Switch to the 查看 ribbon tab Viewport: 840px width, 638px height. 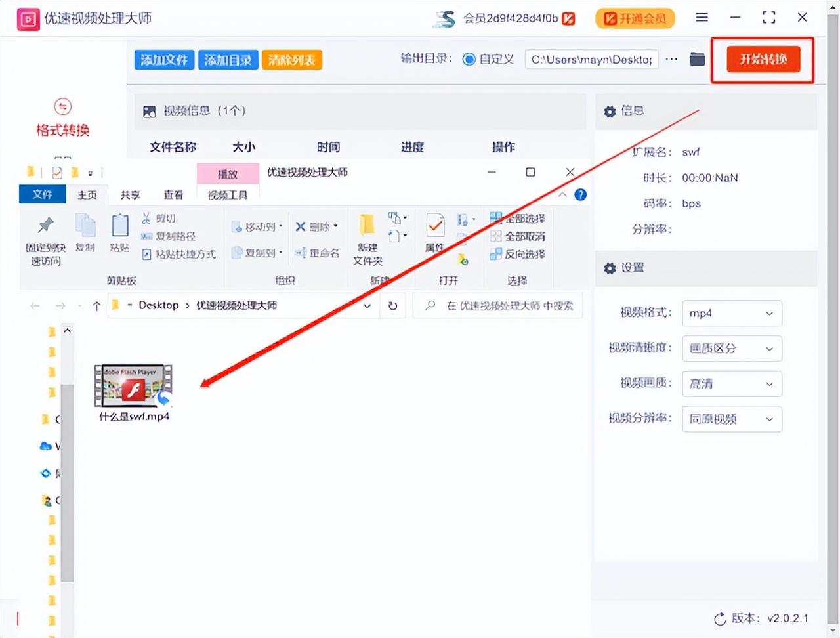[173, 195]
